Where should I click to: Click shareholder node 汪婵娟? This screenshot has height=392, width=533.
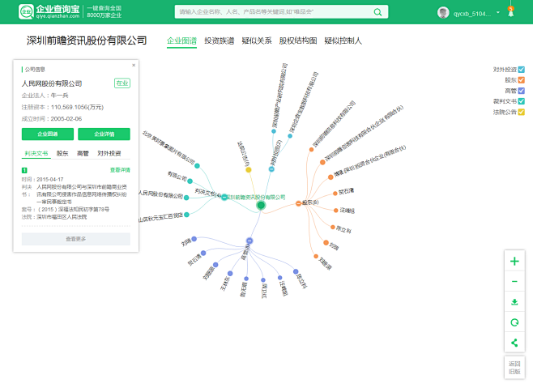(336, 211)
